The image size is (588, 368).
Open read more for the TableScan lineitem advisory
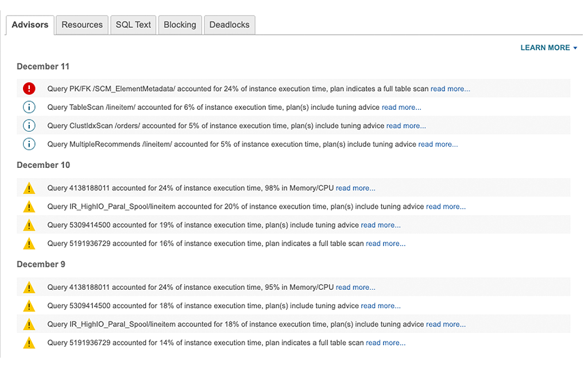(401, 107)
